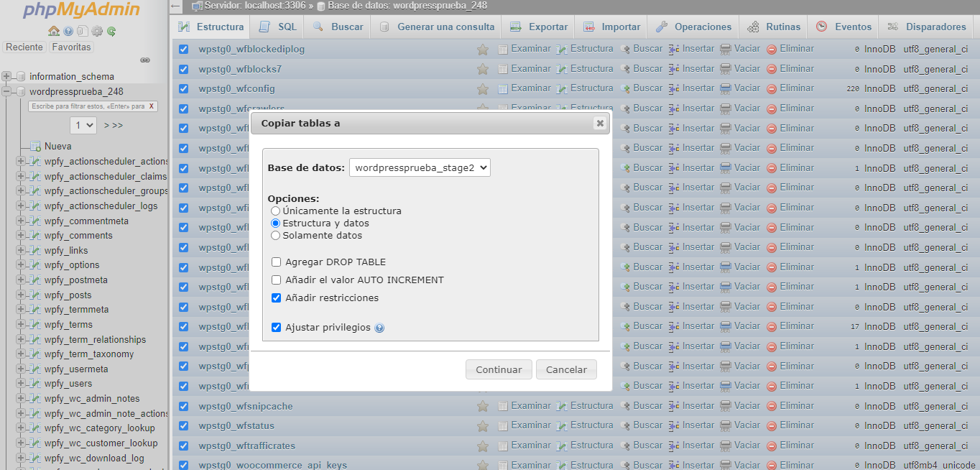Viewport: 980px width, 470px height.
Task: Expand wpfy_termmeta table node
Action: pyautogui.click(x=21, y=310)
